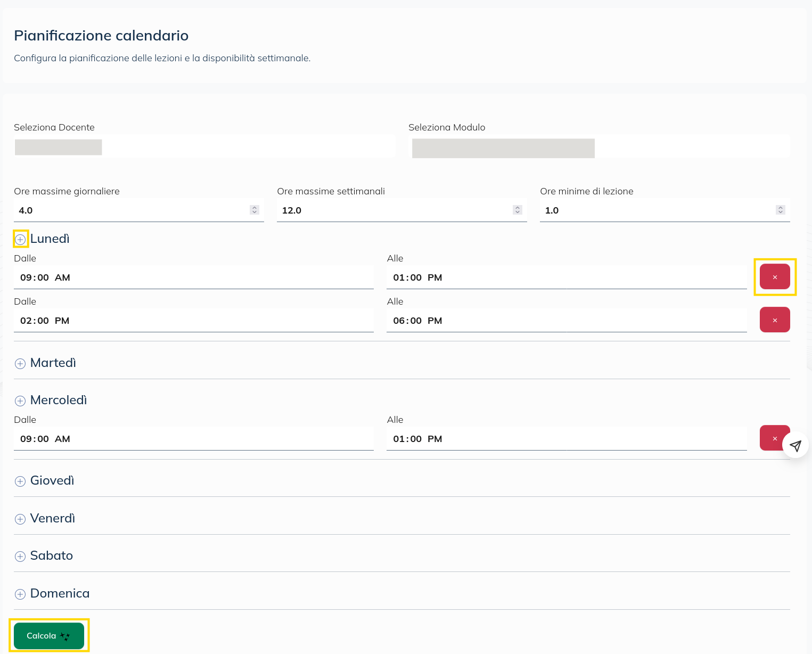Edit the Mercoledì 01:00 PM end time
812x654 pixels.
click(567, 438)
